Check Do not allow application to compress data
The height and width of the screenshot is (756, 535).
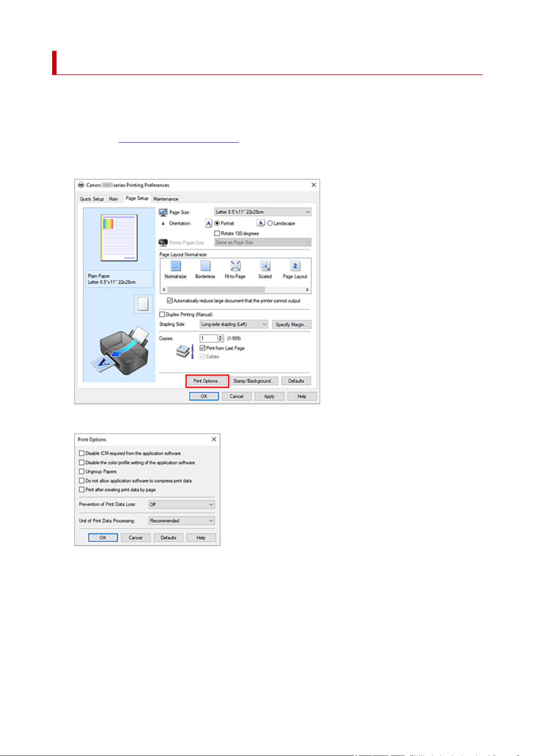(82, 481)
